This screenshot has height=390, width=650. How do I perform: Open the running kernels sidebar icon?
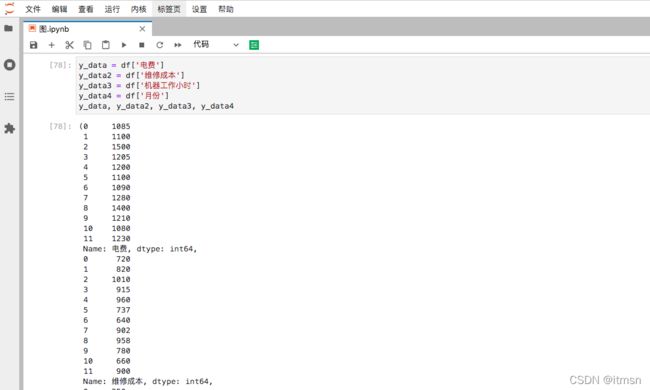[9, 65]
